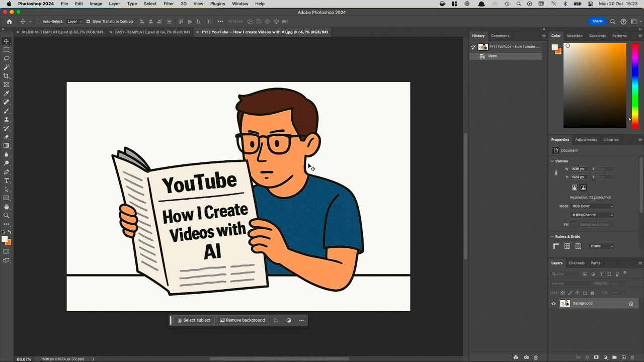Select the Move tool in the toolbar

(x=7, y=41)
